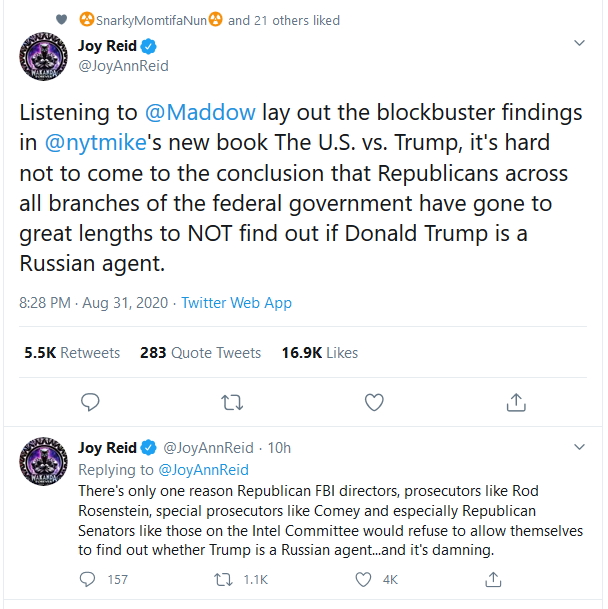Share the main tweet
Viewport: 608px width, 609px height.
click(516, 402)
